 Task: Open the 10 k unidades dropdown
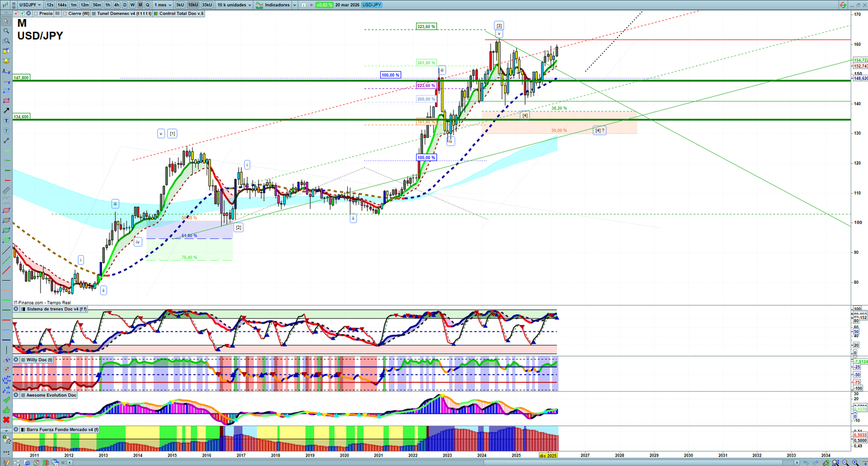pyautogui.click(x=234, y=5)
